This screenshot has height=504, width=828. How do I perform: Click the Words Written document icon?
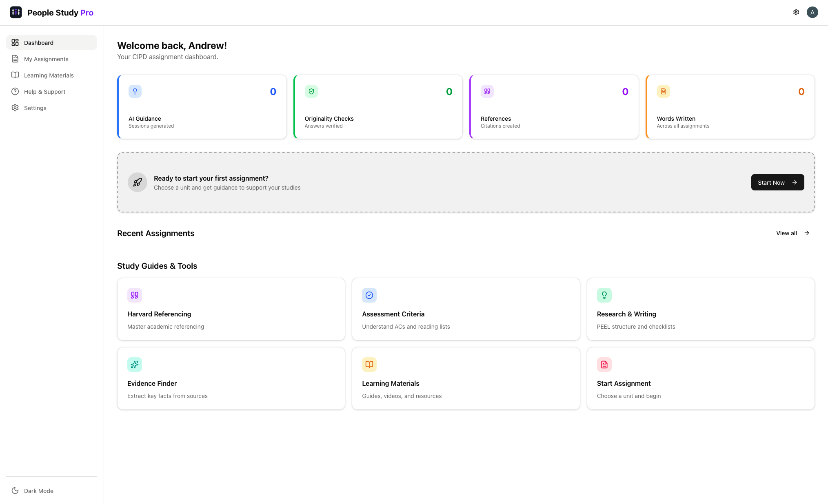click(664, 91)
